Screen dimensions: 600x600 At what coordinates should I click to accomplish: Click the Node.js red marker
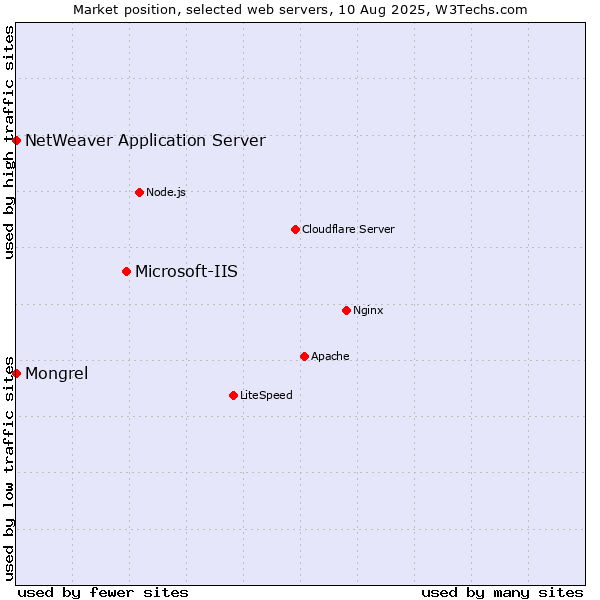coord(140,192)
